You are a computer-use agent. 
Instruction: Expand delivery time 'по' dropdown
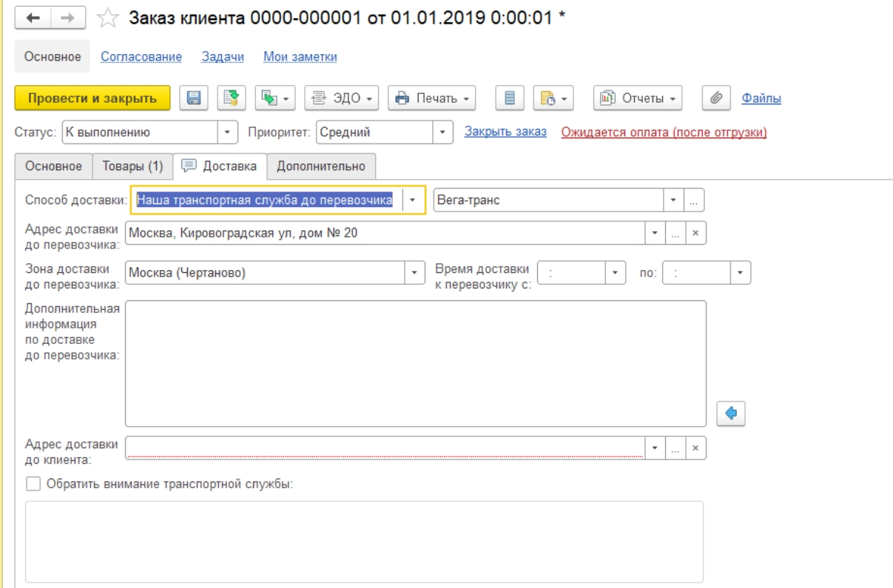pos(741,273)
